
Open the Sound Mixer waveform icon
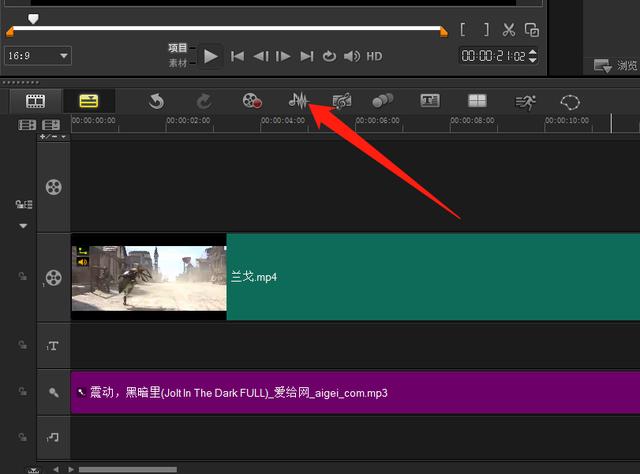[x=298, y=101]
